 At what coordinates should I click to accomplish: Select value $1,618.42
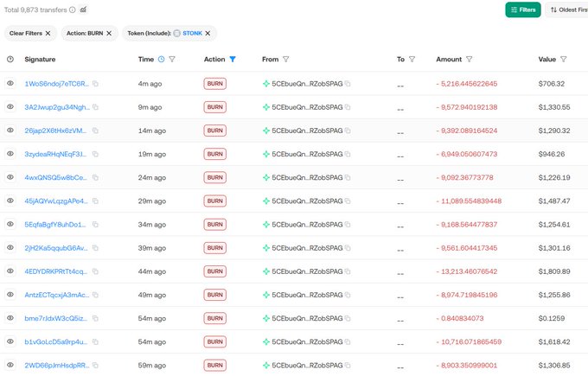click(x=554, y=342)
